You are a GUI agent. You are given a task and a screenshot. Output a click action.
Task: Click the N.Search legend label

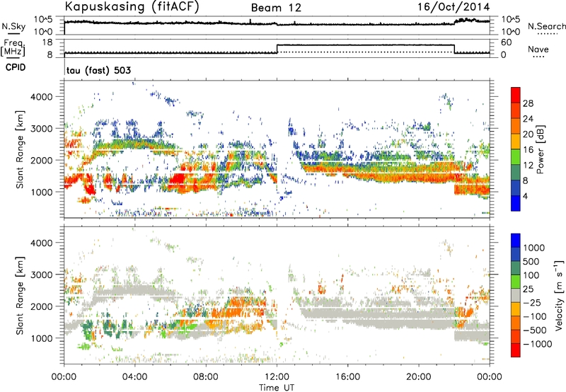[x=546, y=26]
